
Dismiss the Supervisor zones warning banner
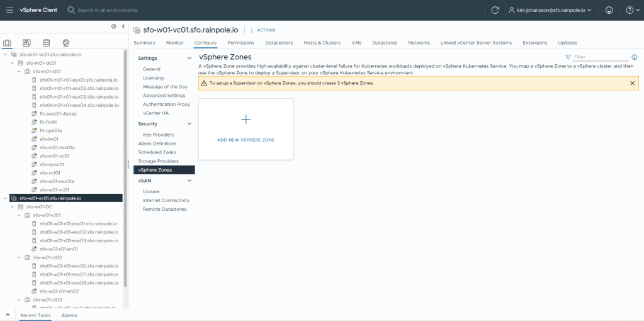(x=632, y=83)
